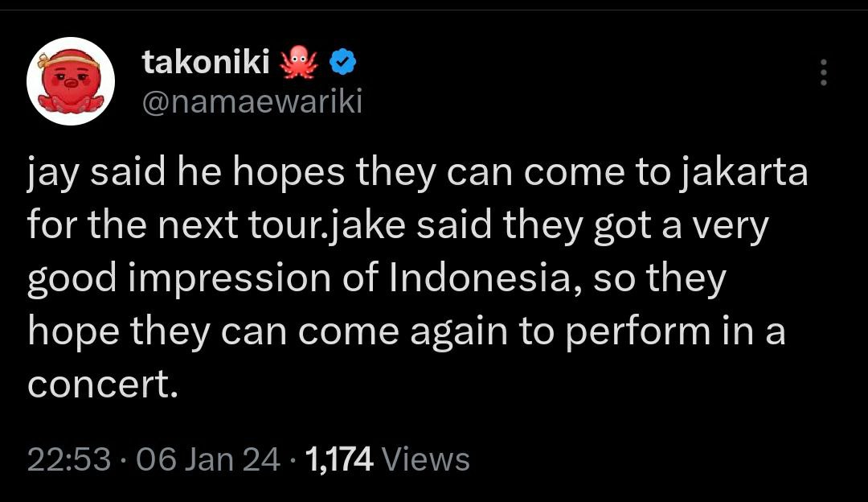Open the three-dot more options menu
Screen dimensions: 868x502
pos(824,72)
